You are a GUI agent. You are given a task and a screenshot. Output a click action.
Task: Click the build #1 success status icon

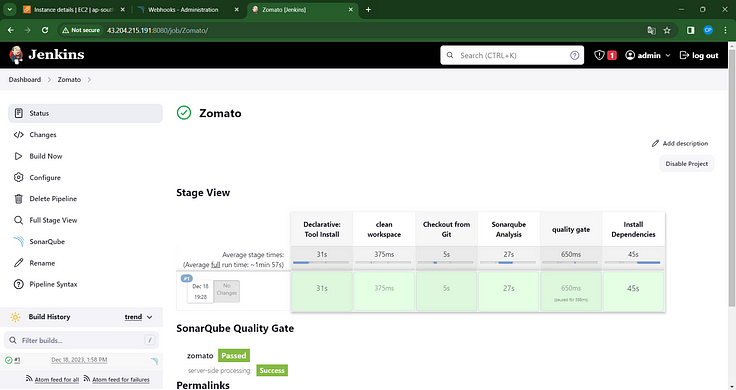(8, 360)
